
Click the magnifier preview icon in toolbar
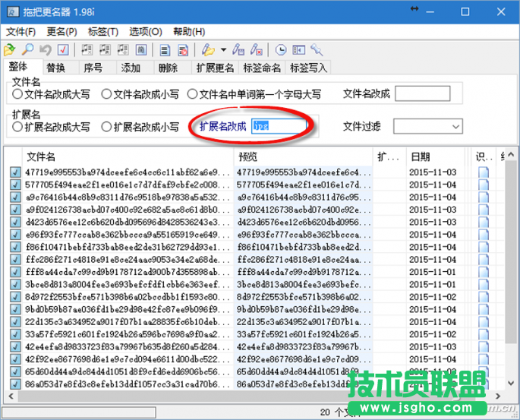click(x=27, y=50)
